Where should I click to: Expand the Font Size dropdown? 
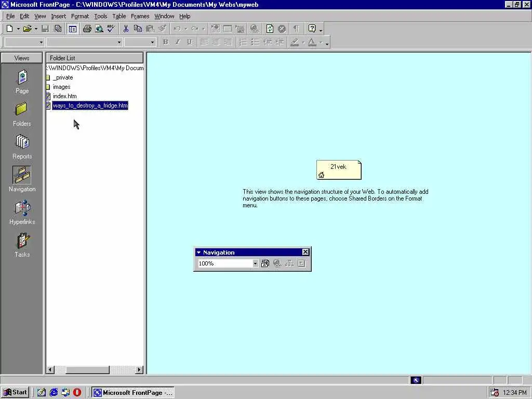point(152,43)
